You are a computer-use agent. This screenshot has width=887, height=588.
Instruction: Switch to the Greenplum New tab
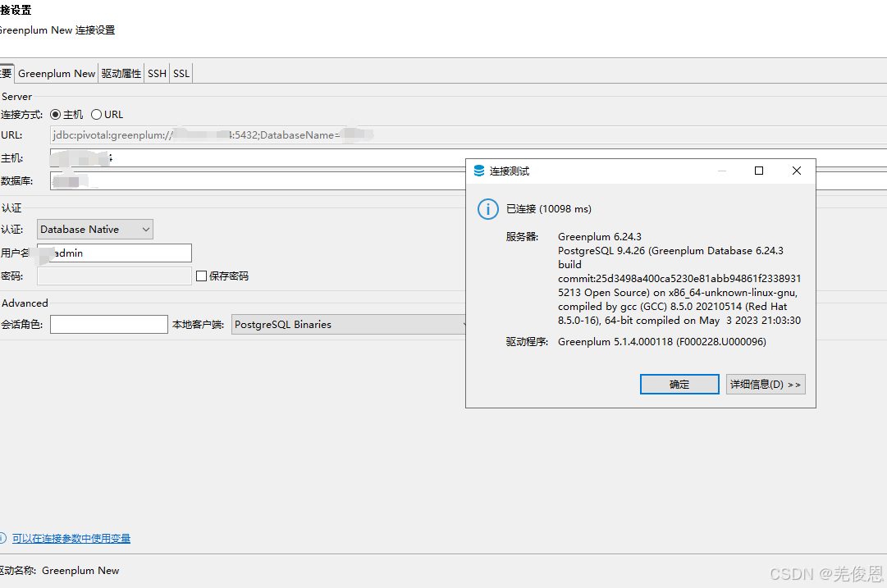(x=57, y=74)
